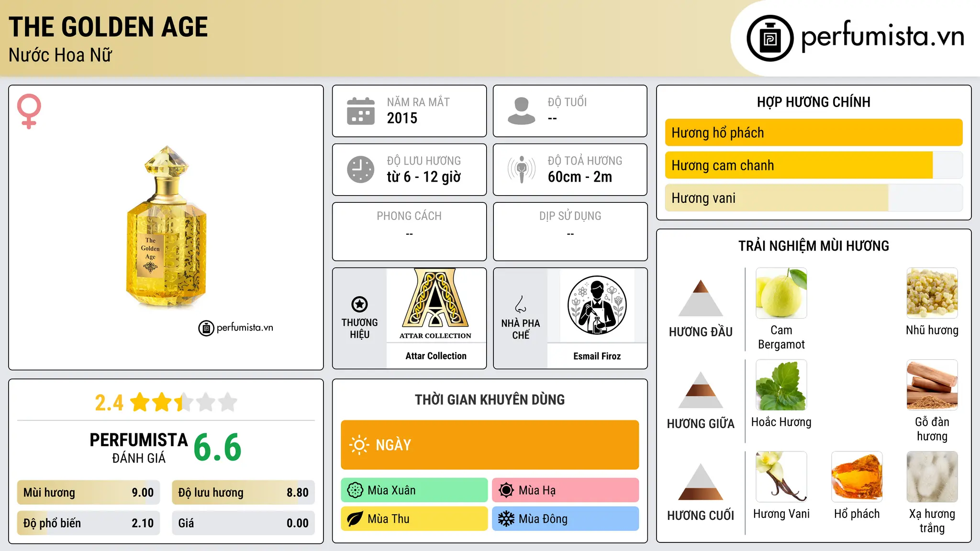980x551 pixels.
Task: Select the Ngày recommended time bar
Action: click(x=490, y=445)
